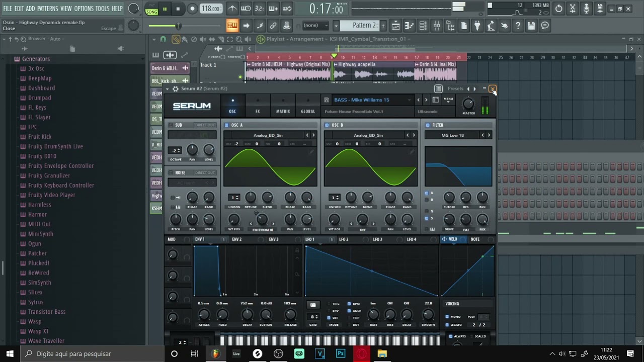This screenshot has height=362, width=644.
Task: Toggle the metronome icon
Action: pyautogui.click(x=232, y=9)
